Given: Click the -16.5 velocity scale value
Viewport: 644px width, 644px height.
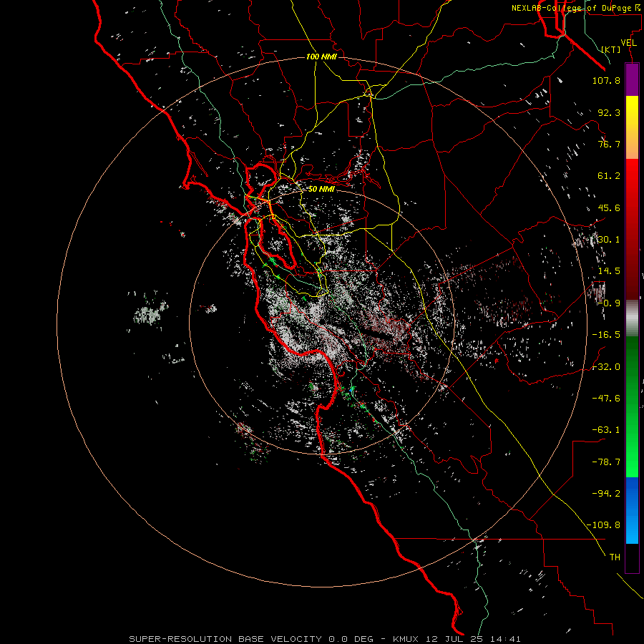Looking at the screenshot, I should pos(606,335).
